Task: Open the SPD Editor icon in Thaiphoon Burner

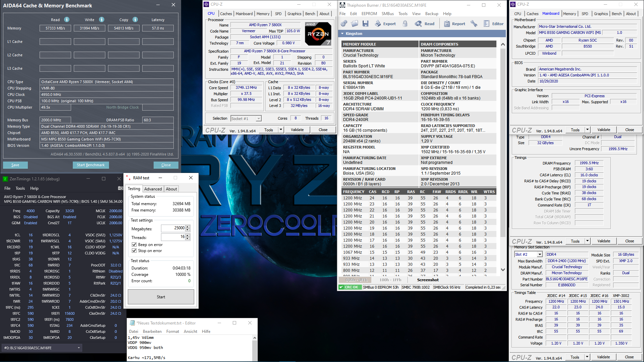Action: pyautogui.click(x=487, y=23)
